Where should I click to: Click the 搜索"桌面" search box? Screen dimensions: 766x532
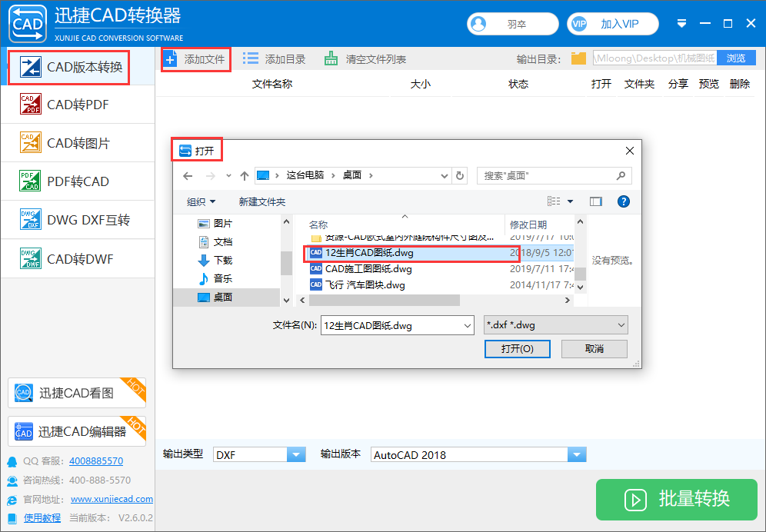pos(554,176)
